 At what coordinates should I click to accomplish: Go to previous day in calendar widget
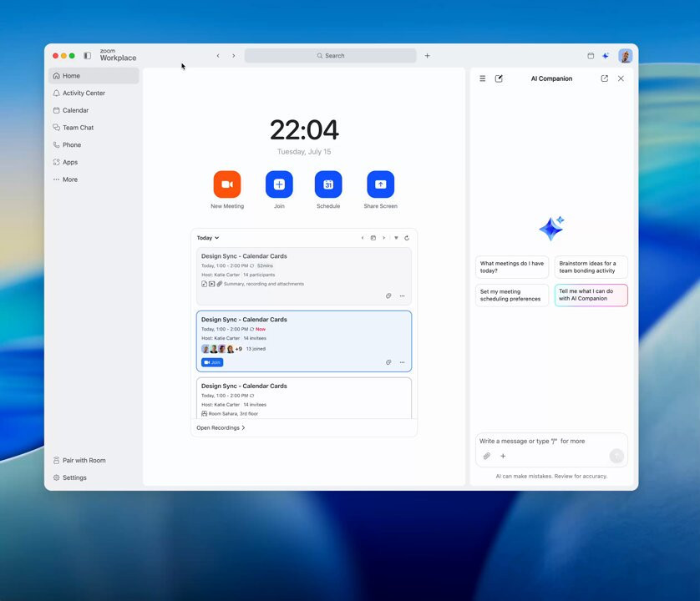(362, 238)
